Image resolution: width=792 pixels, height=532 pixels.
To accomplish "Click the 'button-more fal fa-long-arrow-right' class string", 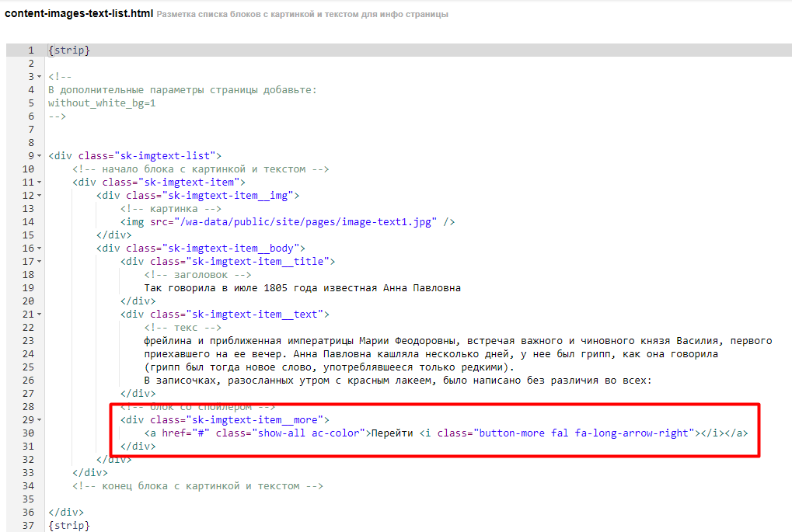I will click(583, 433).
